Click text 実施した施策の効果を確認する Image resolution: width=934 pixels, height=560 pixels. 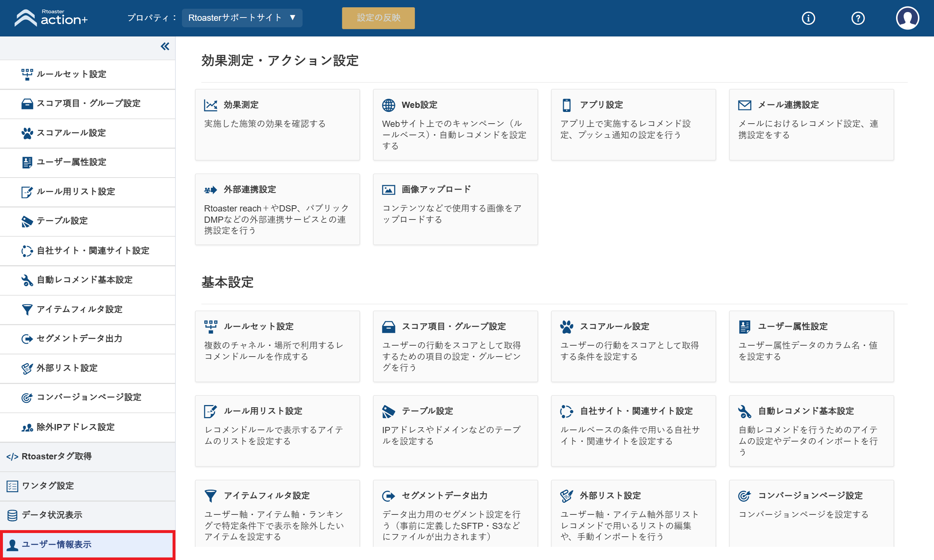pos(265,124)
